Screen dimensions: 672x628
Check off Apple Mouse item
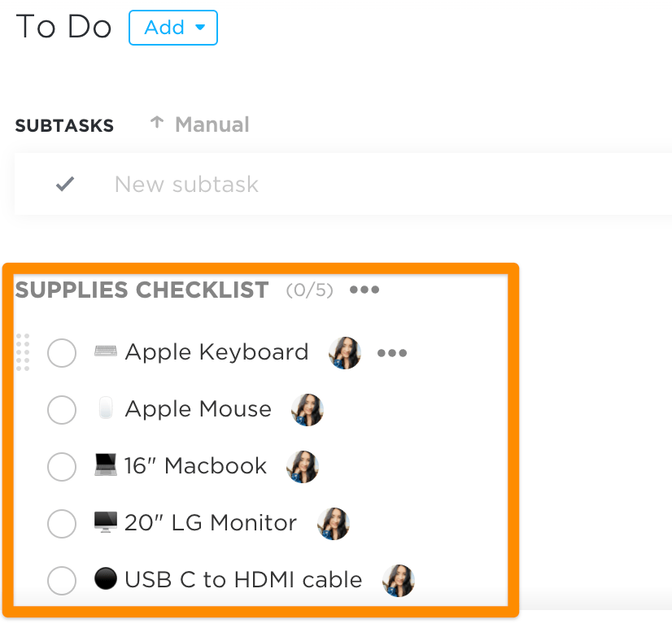coord(62,410)
